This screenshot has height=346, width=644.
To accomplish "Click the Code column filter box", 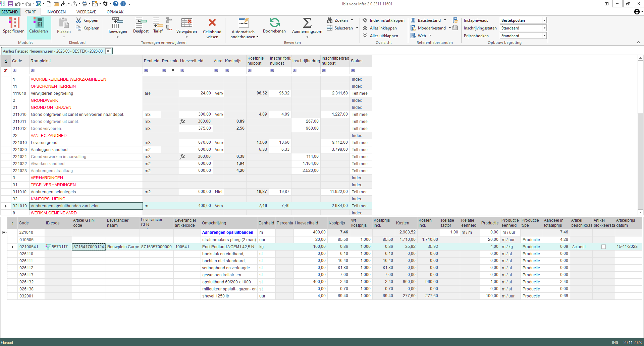I will click(x=14, y=70).
